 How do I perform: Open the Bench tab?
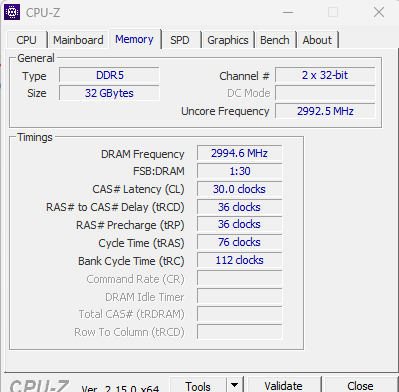pos(275,40)
